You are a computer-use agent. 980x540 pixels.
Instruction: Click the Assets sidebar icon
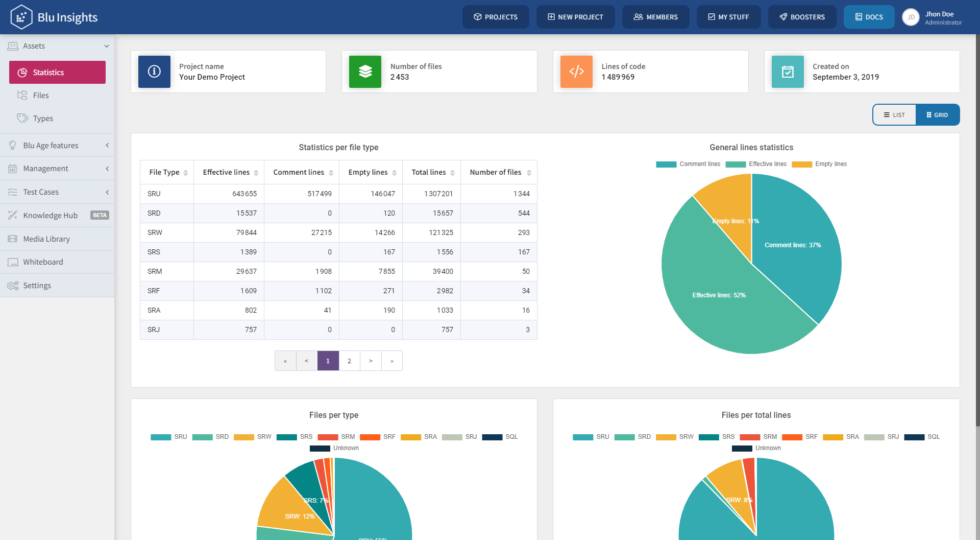13,46
